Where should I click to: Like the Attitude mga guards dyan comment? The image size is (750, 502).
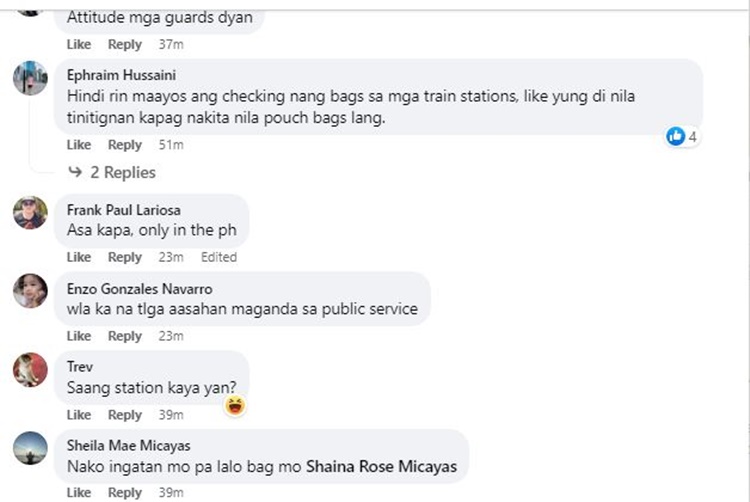[79, 44]
